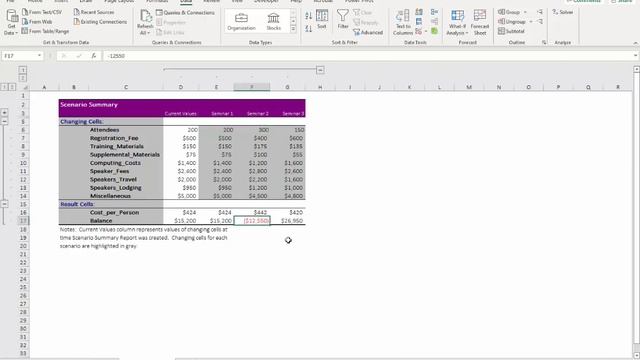Screen dimensions: 640x360
Task: Import data From Text/CSV
Action: [x=42, y=12]
